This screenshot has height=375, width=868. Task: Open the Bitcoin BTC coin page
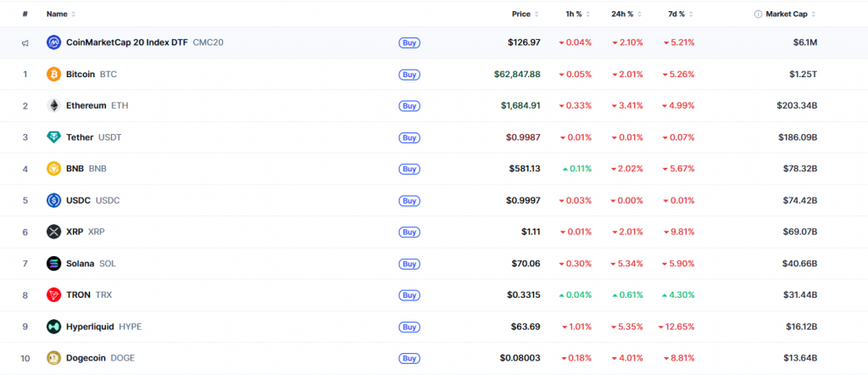[92, 74]
